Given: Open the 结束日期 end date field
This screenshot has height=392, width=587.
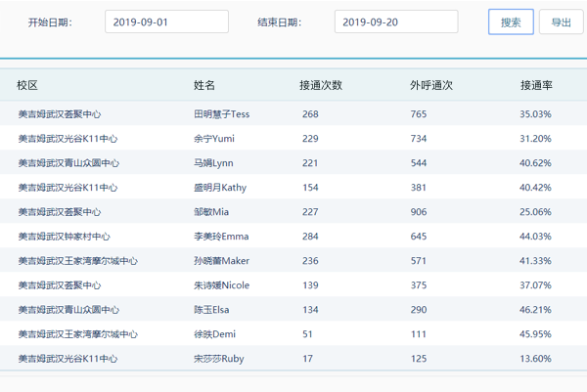Looking at the screenshot, I should (396, 22).
